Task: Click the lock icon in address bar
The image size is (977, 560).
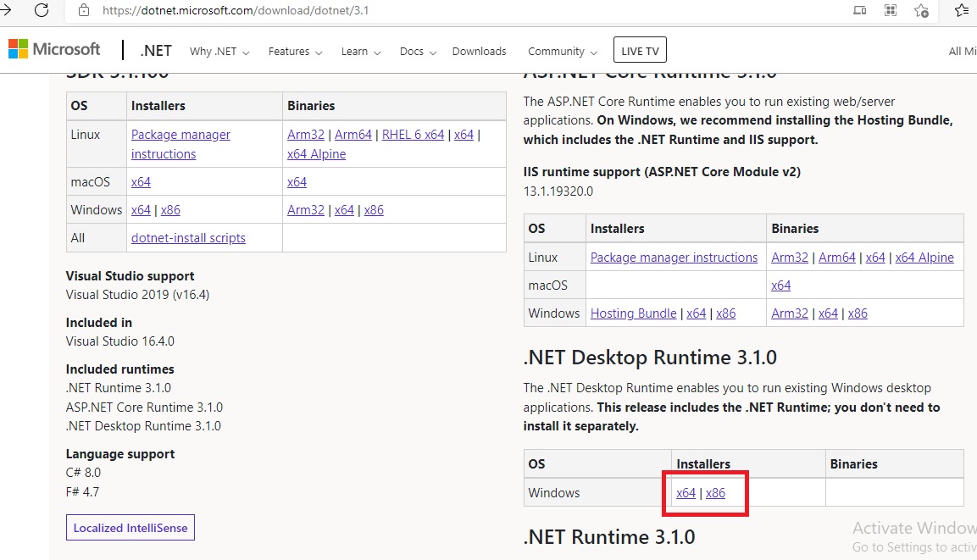Action: click(84, 10)
